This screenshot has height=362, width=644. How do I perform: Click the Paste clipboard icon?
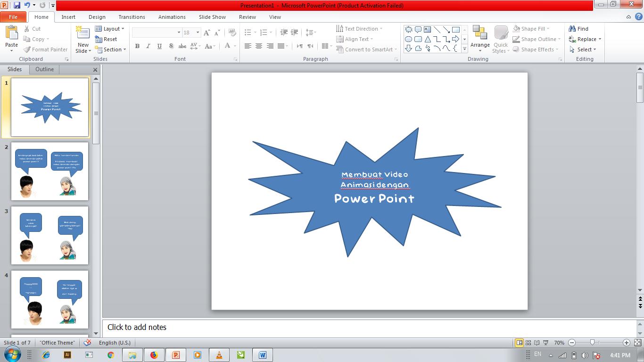[11, 33]
